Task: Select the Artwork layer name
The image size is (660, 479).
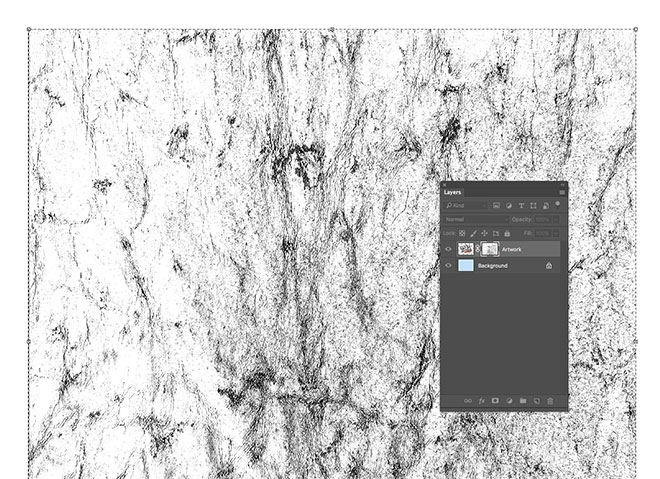Action: point(511,249)
